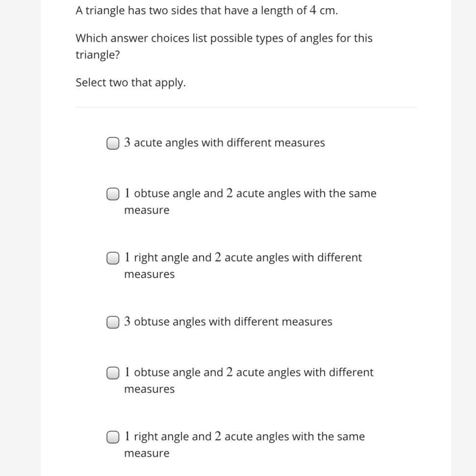476x476 pixels.
Task: Click the "4 cm" length in the question
Action: [x=323, y=11]
